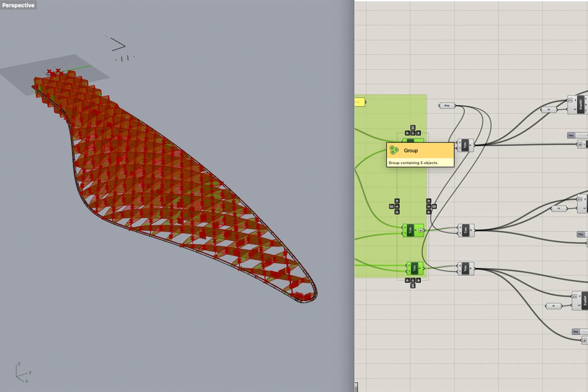The width and height of the screenshot is (588, 392).
Task: Click align-right arrow in top alignment widget
Action: click(x=418, y=133)
